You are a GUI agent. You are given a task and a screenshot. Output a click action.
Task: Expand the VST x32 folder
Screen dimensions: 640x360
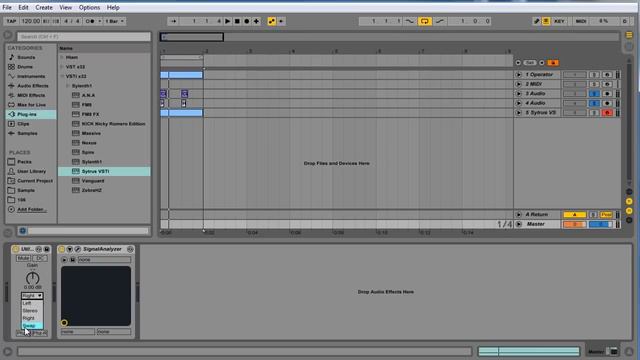point(62,67)
